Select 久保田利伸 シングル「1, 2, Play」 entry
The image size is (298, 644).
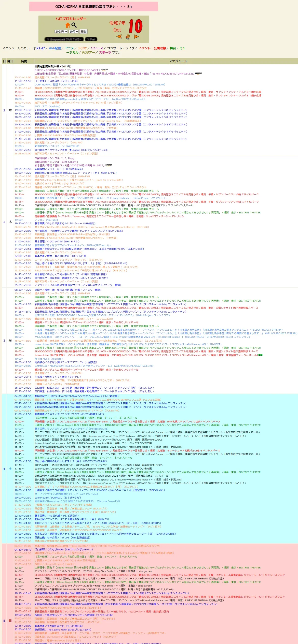[55, 158]
